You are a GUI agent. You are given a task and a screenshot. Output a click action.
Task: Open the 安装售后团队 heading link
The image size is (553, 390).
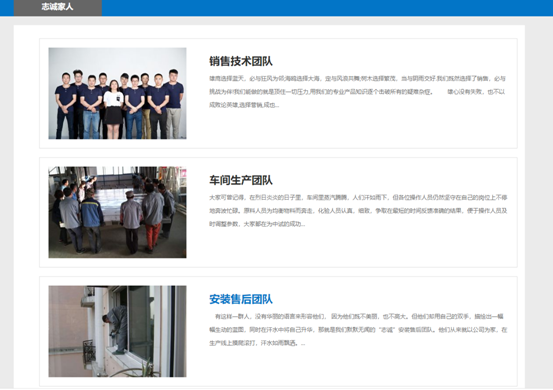241,299
